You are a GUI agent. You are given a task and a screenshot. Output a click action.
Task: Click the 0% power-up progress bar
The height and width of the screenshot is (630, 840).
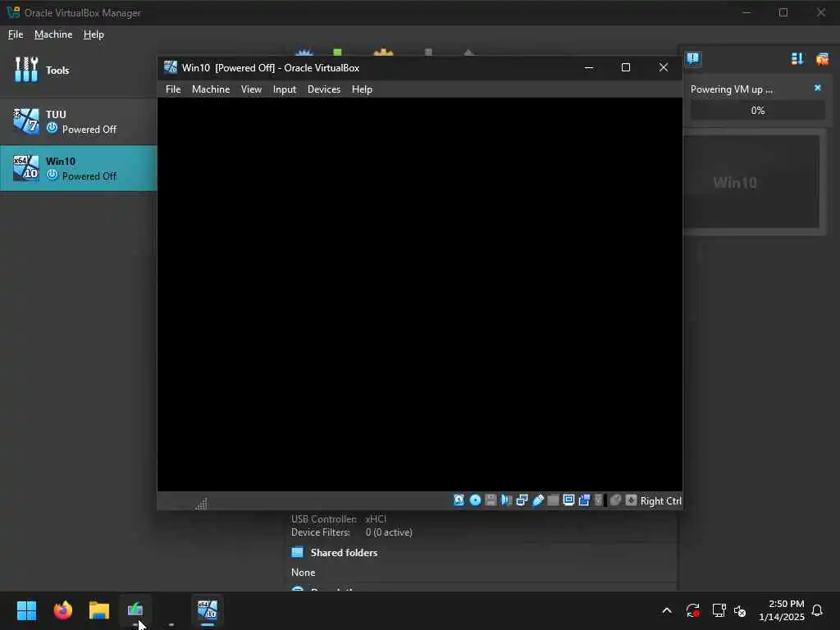757,111
